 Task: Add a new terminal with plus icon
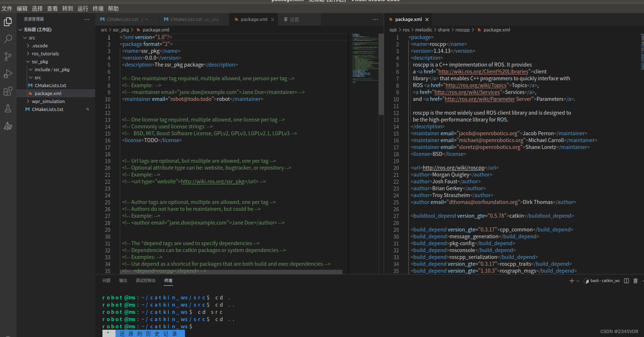pos(572,281)
